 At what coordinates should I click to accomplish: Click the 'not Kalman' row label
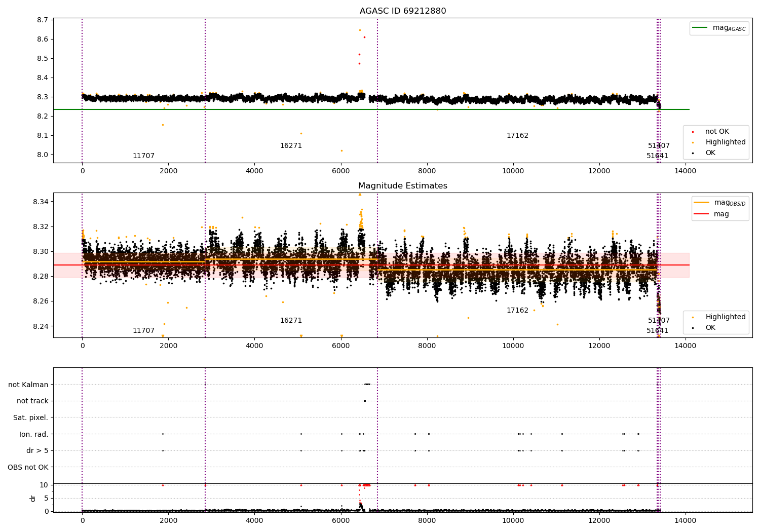[28, 385]
